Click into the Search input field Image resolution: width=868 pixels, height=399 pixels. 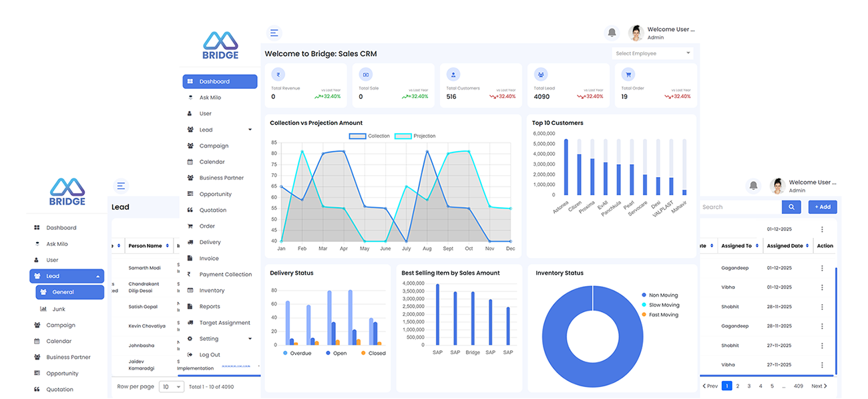[x=738, y=207]
